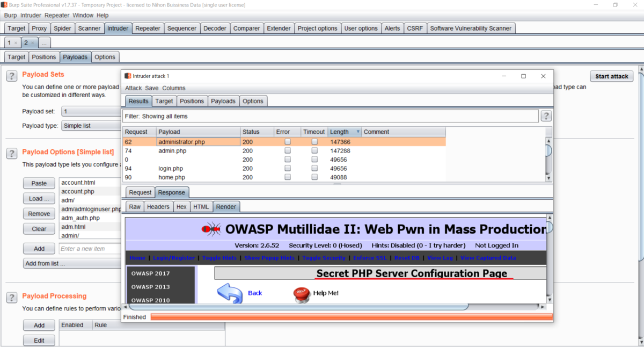Toggle Timeout checkbox for administrator.php row
This screenshot has width=644, height=347.
(314, 142)
